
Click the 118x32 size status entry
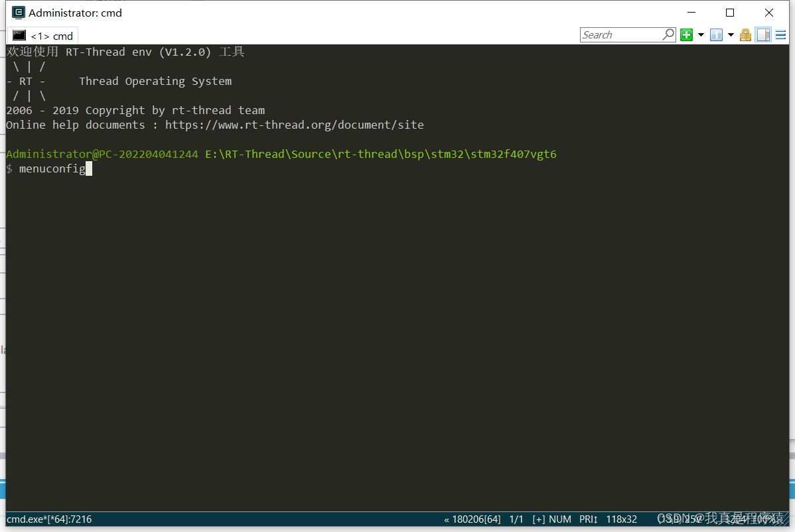[622, 519]
